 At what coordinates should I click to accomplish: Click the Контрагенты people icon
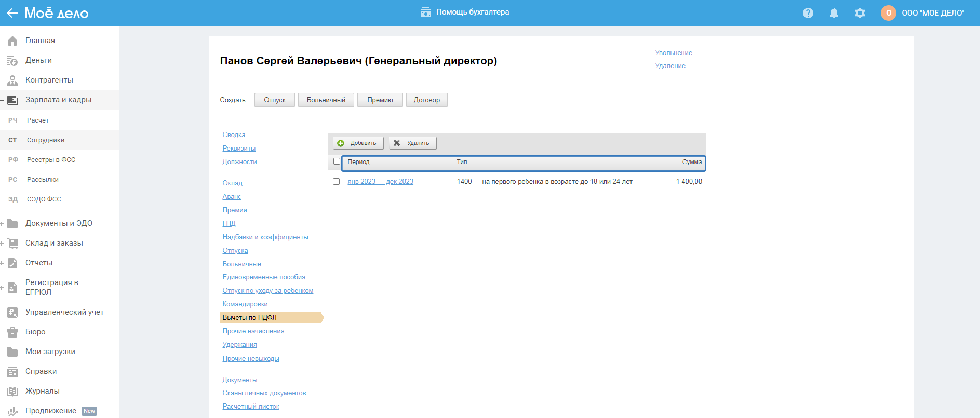click(12, 80)
